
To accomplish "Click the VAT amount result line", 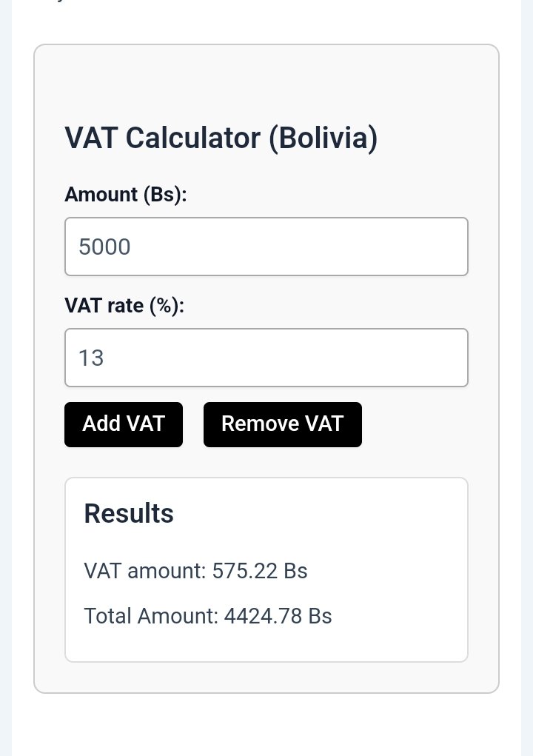I will tap(195, 571).
